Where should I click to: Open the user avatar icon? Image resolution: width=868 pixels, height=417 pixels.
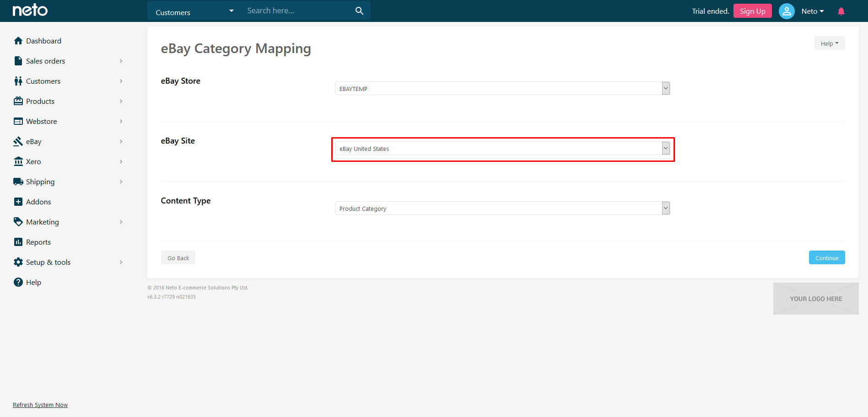click(787, 11)
